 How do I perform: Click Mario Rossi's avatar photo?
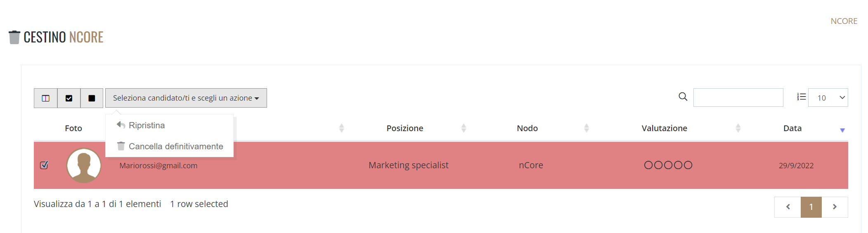(x=84, y=165)
